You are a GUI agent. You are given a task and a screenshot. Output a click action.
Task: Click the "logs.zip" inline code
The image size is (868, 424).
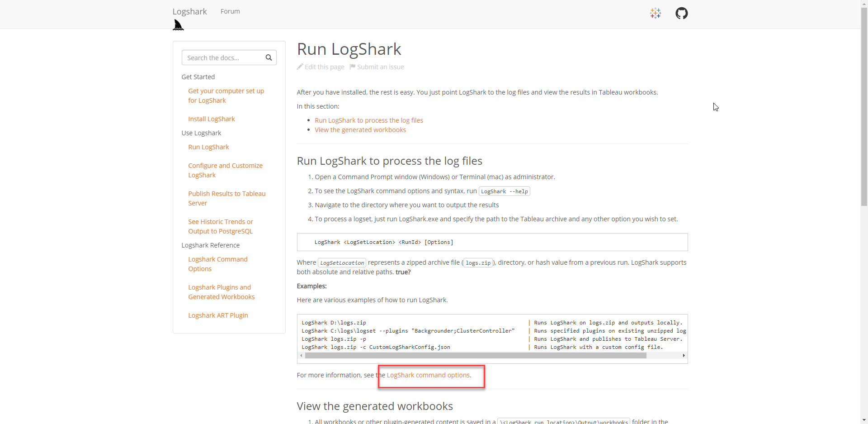pos(478,263)
